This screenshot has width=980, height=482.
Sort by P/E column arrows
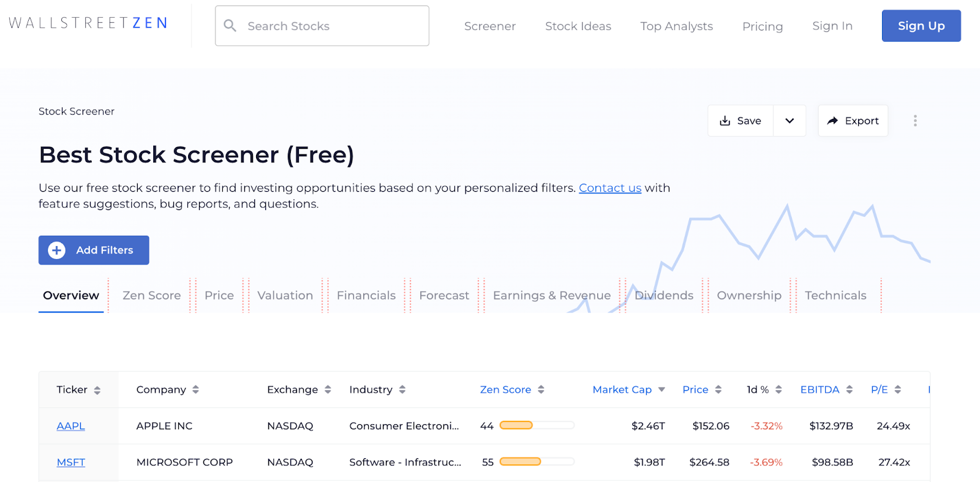897,390
